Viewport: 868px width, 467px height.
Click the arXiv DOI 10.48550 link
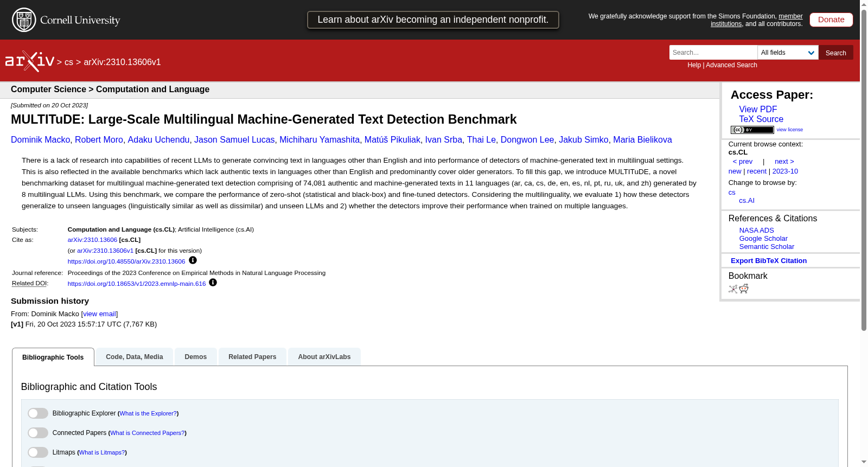click(x=126, y=261)
